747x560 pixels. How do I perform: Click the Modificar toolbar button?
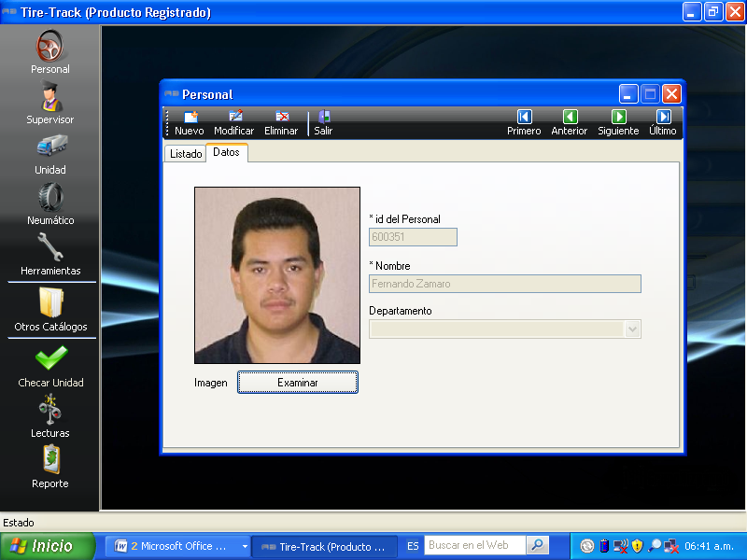(x=233, y=123)
